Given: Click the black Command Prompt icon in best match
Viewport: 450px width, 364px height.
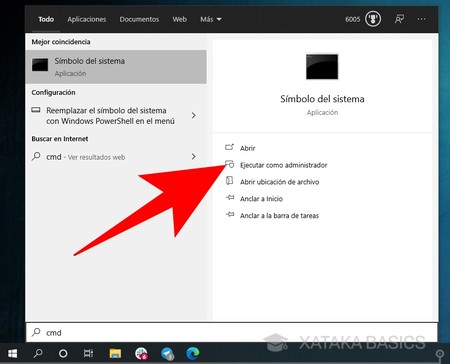Looking at the screenshot, I should coord(40,64).
